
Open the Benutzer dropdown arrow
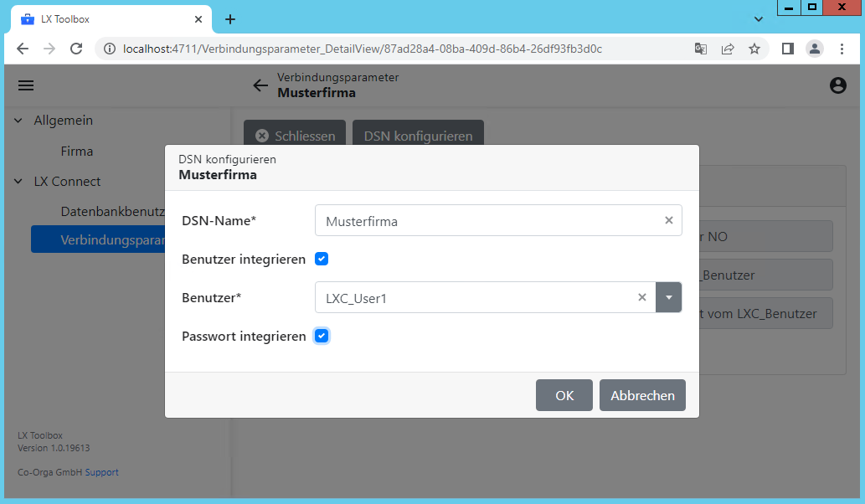point(668,297)
